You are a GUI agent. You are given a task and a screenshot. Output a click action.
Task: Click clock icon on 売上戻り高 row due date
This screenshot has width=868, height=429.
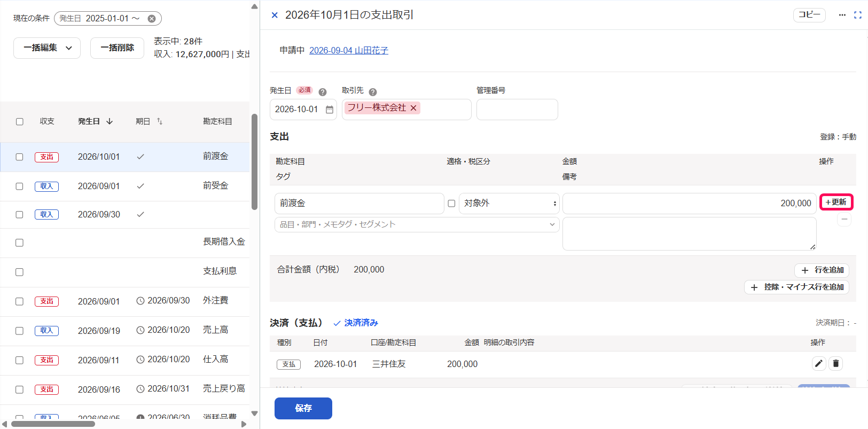[140, 389]
